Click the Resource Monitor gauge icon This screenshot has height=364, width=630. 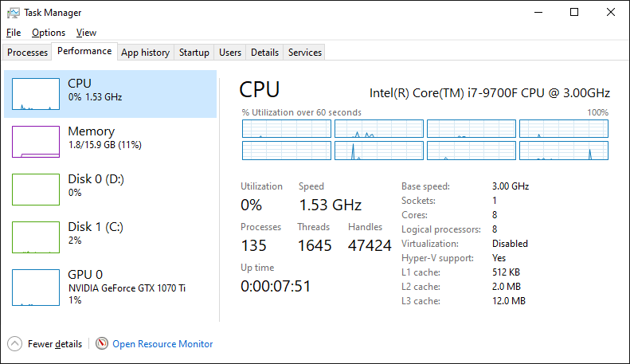pos(101,344)
